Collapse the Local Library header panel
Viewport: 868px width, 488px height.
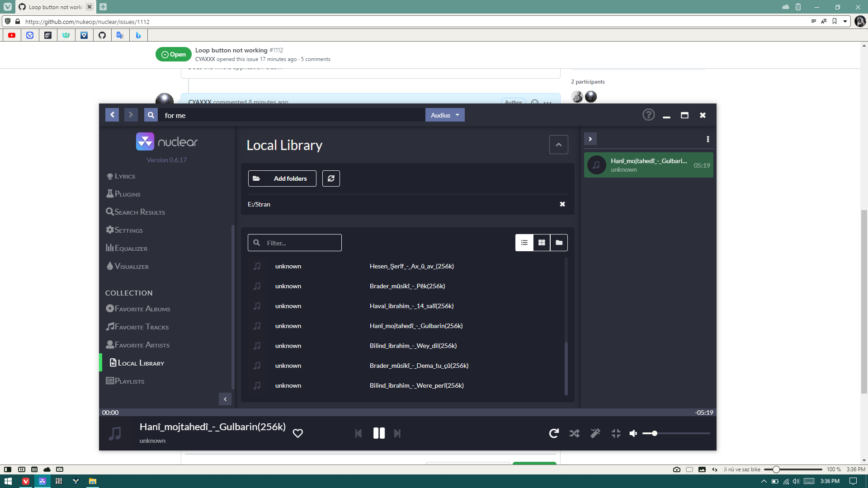click(x=558, y=144)
